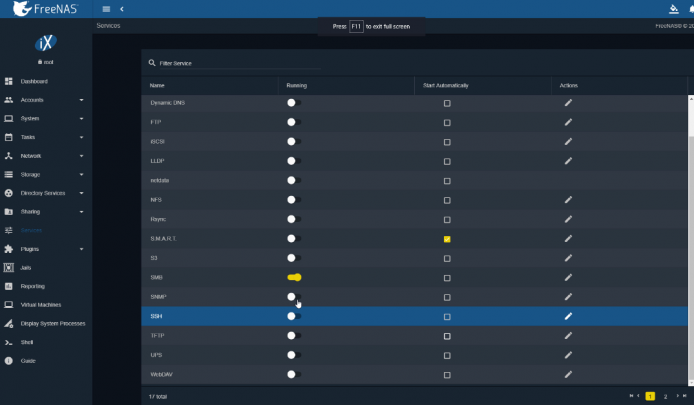Edit the Dynamic DNS service settings

coord(568,103)
